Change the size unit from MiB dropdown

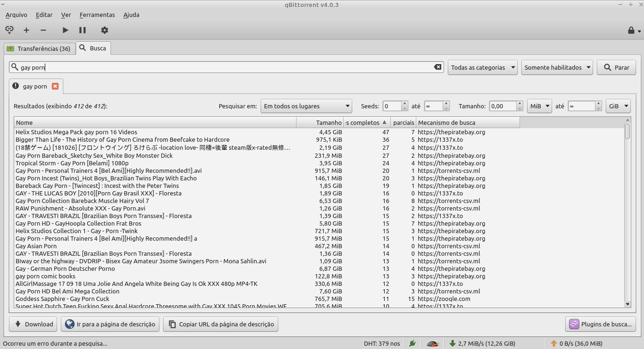point(539,106)
